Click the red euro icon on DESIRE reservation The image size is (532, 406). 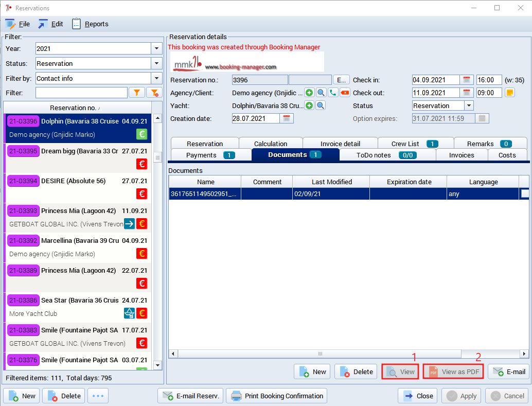142,194
